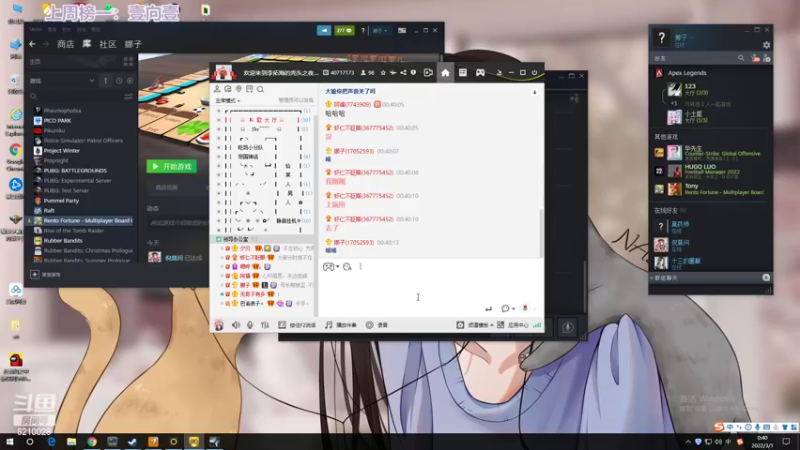This screenshot has width=800, height=450.
Task: Share the YY channel
Action: [403, 73]
